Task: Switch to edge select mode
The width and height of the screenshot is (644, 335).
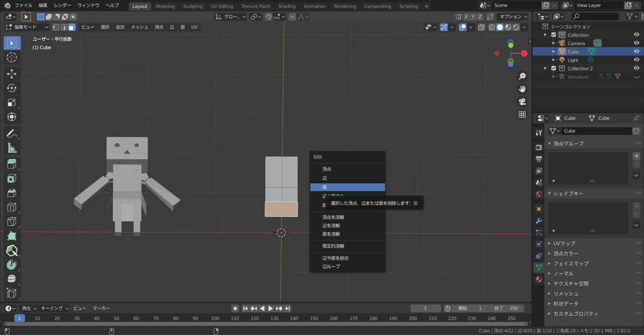Action: [64, 27]
